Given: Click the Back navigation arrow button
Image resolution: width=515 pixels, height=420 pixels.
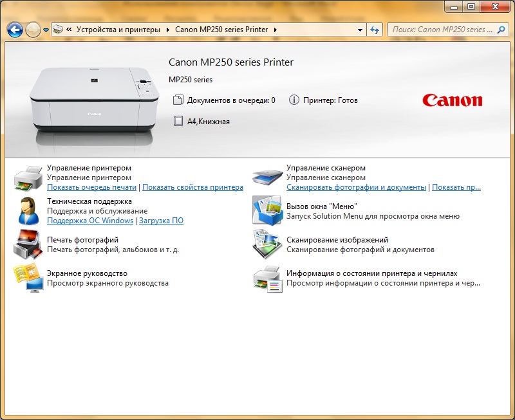Looking at the screenshot, I should (x=15, y=30).
